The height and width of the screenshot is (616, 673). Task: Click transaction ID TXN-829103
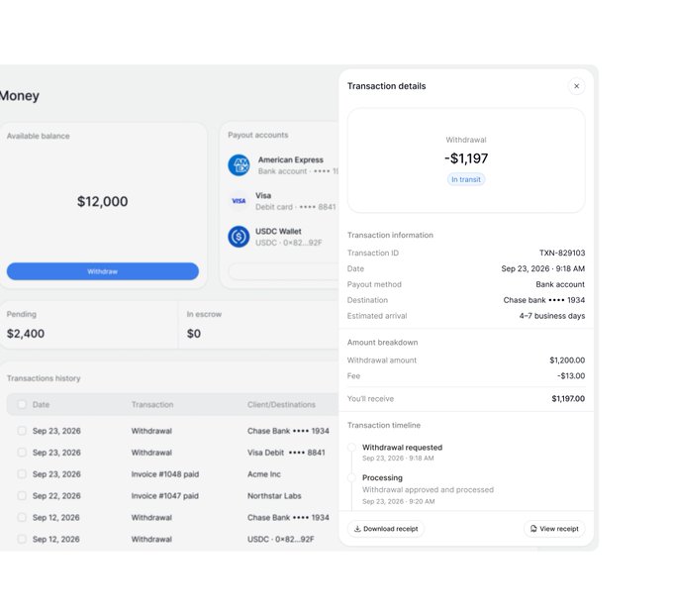(562, 253)
